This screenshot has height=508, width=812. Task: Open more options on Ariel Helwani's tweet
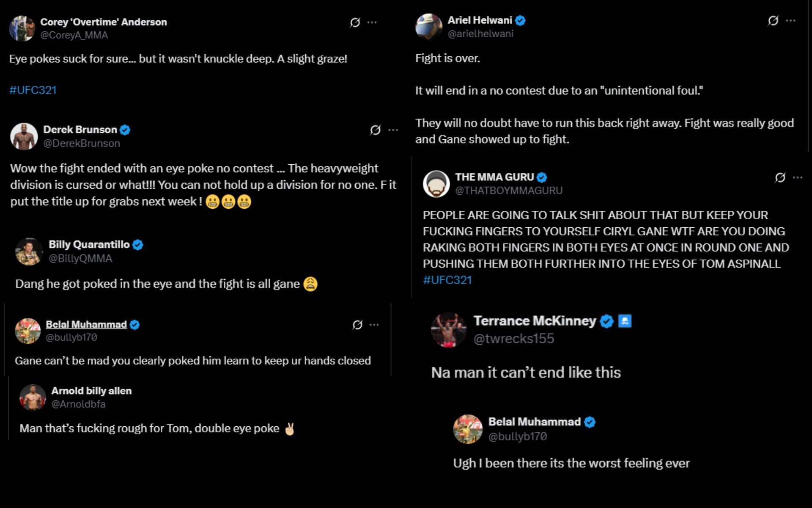[790, 21]
